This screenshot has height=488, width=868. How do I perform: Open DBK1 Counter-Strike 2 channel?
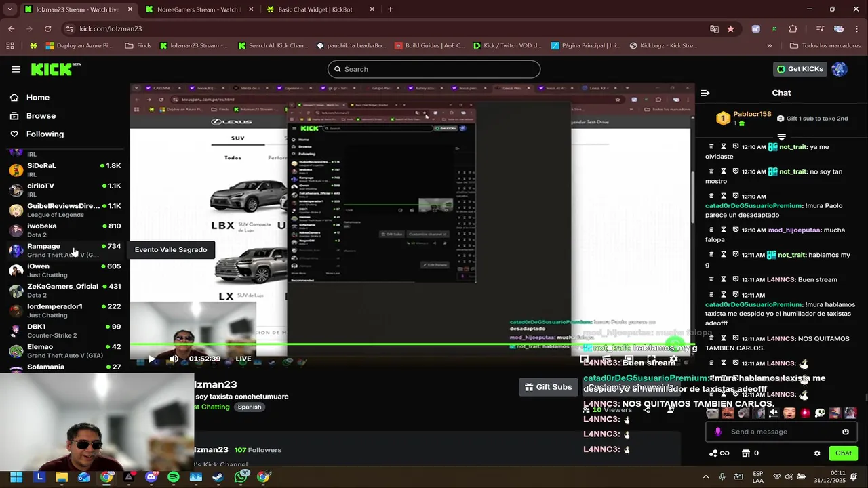pyautogui.click(x=64, y=331)
